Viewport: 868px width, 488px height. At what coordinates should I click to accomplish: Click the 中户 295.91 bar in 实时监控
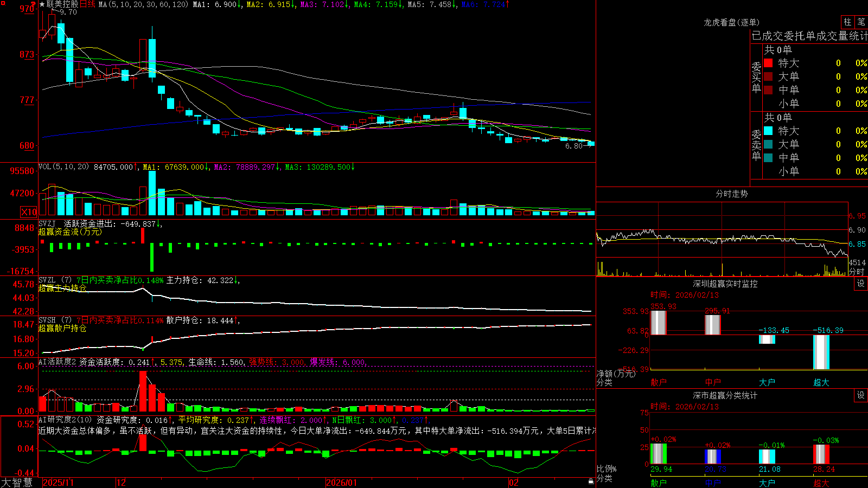point(713,324)
